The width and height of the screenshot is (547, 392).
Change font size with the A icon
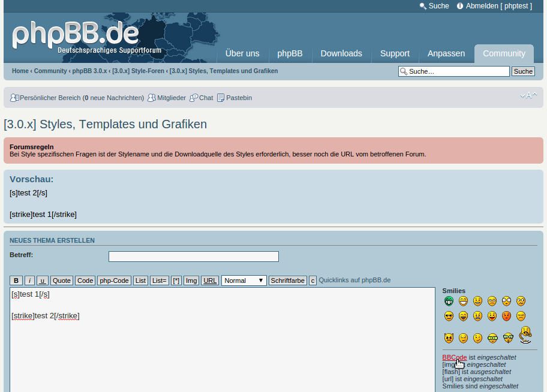click(x=528, y=95)
